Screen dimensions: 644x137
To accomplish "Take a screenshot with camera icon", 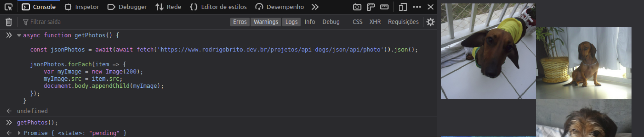I will (357, 7).
